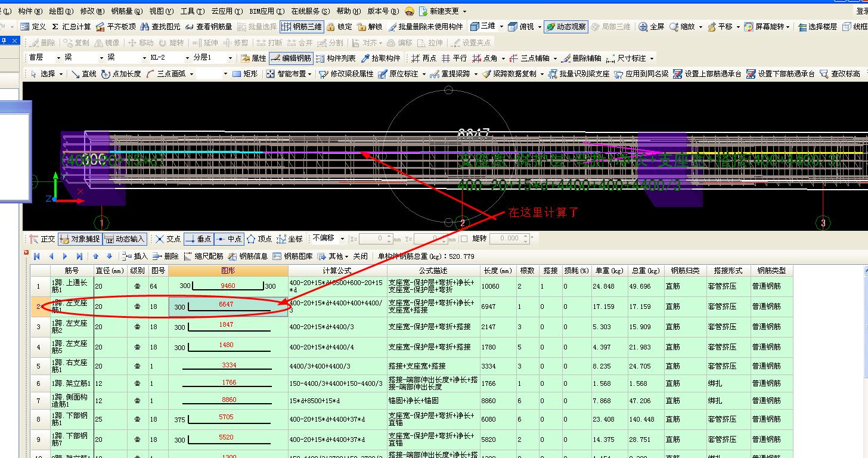Image resolution: width=868 pixels, height=458 pixels.
Task: Toggle 对象捕捉 object snap
Action: (80, 239)
